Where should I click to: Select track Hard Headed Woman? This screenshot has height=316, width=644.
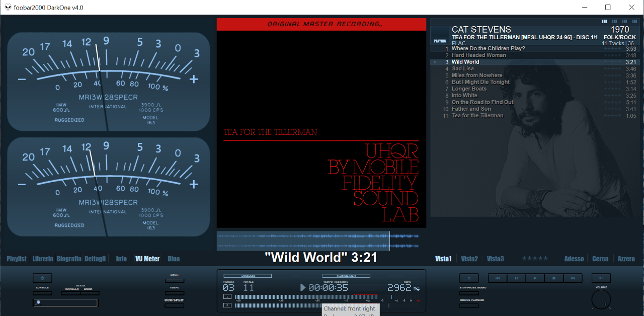point(534,55)
